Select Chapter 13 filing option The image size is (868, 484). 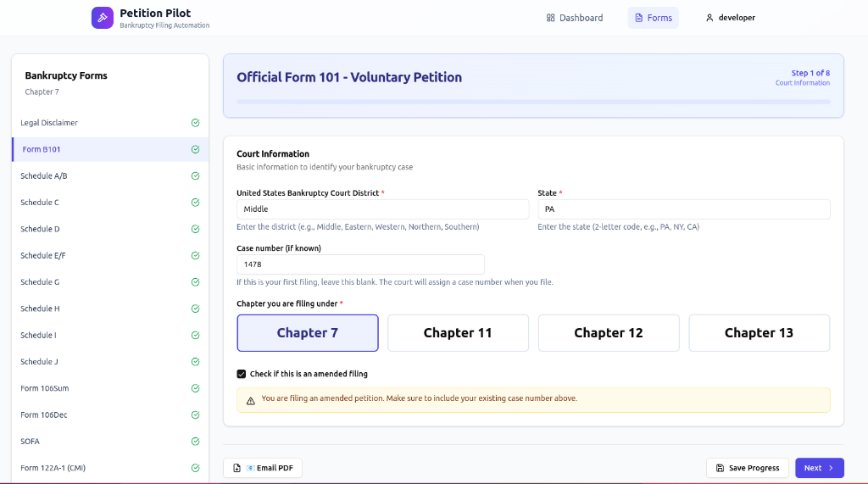[x=759, y=333]
